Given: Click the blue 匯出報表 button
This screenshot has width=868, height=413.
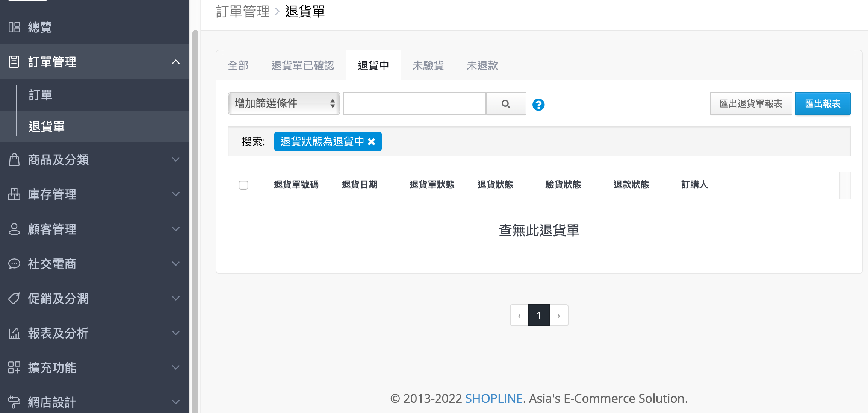Looking at the screenshot, I should 823,103.
